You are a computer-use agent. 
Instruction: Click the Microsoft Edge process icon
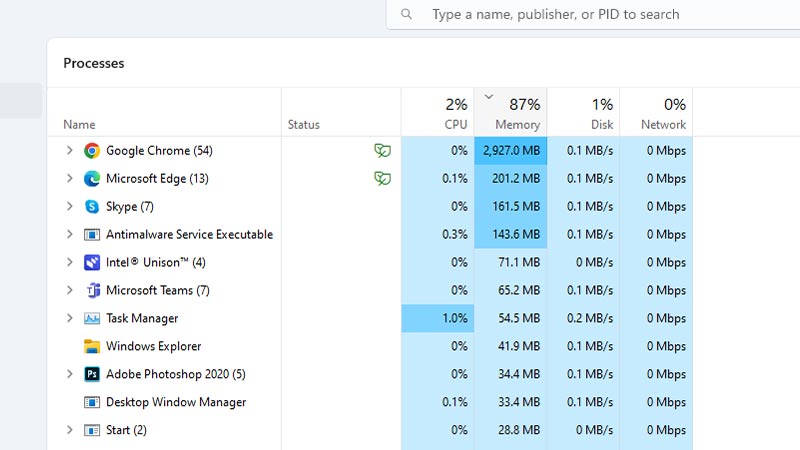click(x=92, y=179)
